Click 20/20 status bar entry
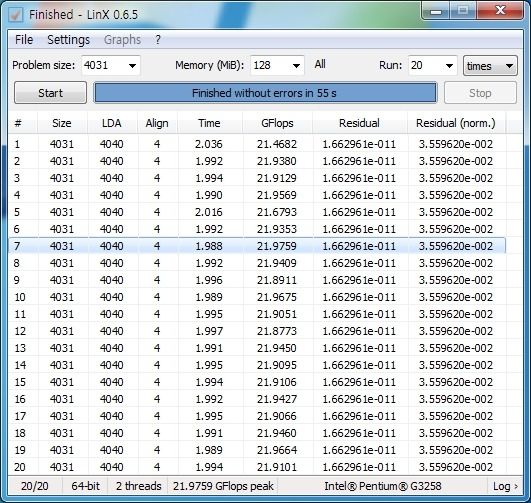Image resolution: width=531 pixels, height=503 pixels. pos(35,486)
